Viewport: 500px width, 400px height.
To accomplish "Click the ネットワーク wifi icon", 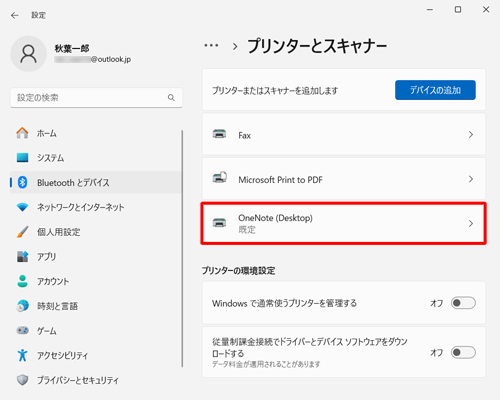I will [x=22, y=207].
